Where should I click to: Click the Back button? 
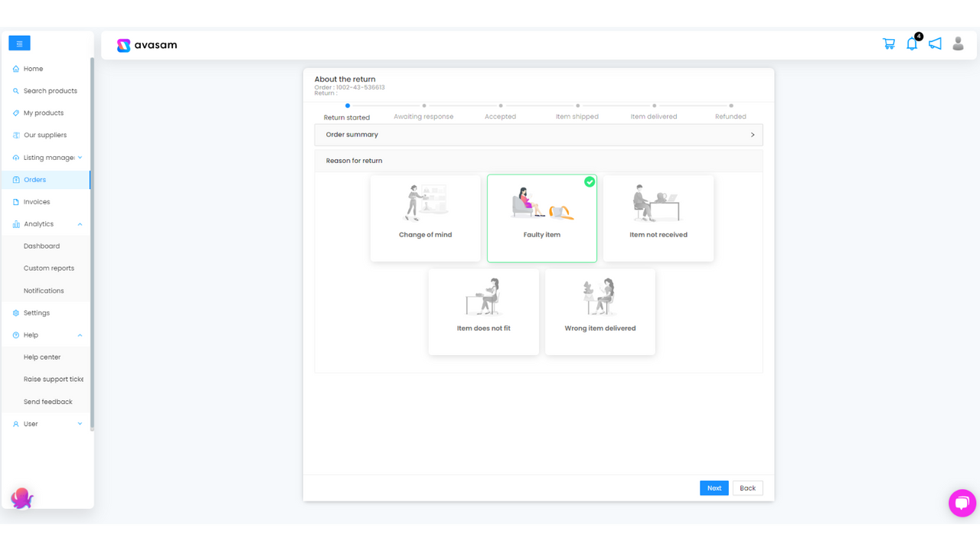pos(746,487)
